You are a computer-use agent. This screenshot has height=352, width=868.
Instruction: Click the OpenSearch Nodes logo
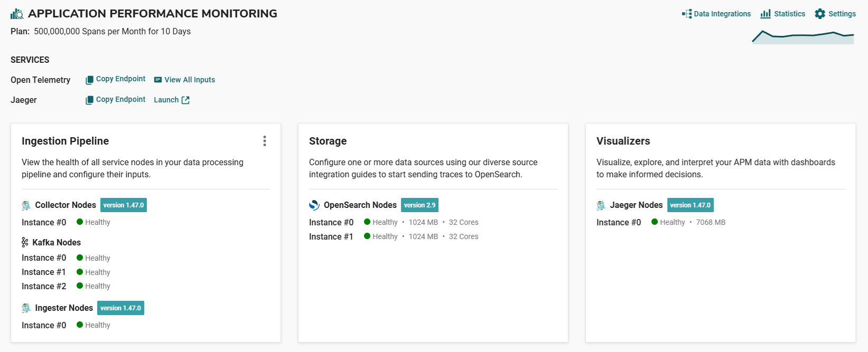point(314,205)
